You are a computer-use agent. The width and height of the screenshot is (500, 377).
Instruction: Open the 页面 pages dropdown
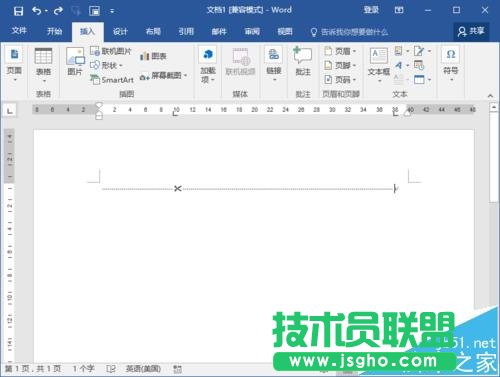(x=14, y=65)
